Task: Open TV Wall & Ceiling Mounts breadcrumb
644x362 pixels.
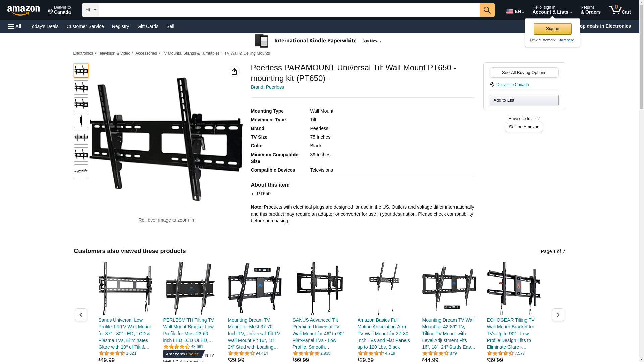Action: click(x=247, y=53)
